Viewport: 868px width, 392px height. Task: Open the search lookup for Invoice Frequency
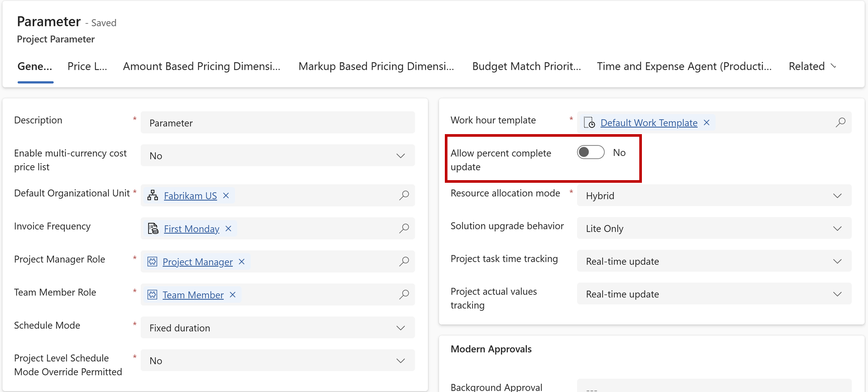click(x=404, y=228)
